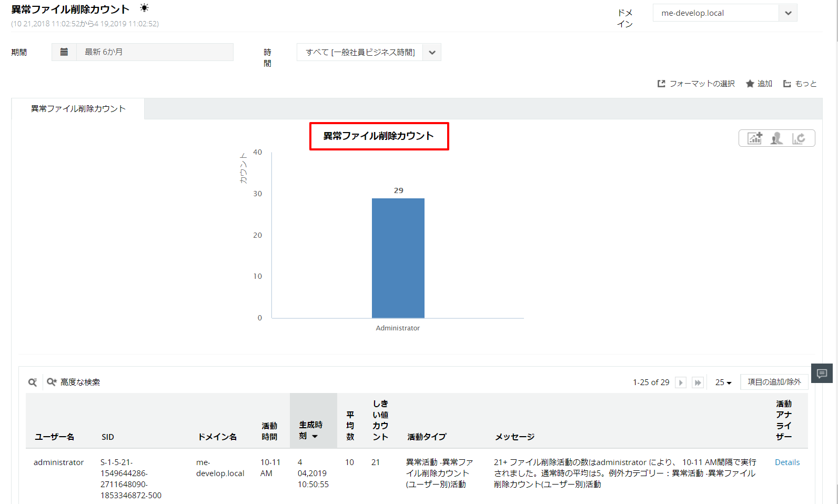Click the calendar icon in the 期間 field
This screenshot has height=504, width=838.
pyautogui.click(x=64, y=52)
